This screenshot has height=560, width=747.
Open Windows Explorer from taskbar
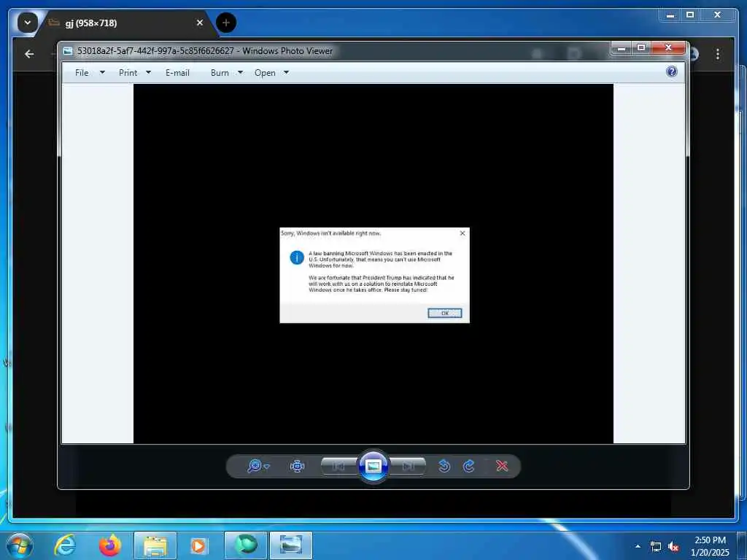tap(155, 545)
